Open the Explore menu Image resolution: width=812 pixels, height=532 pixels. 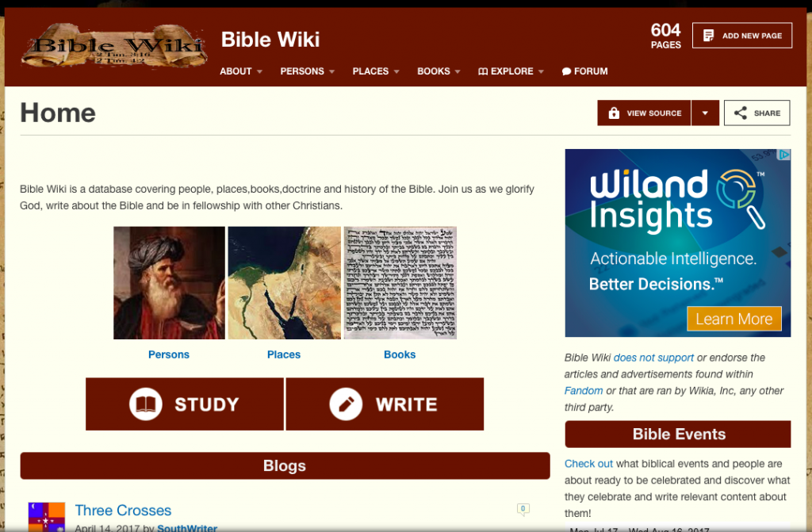[511, 71]
